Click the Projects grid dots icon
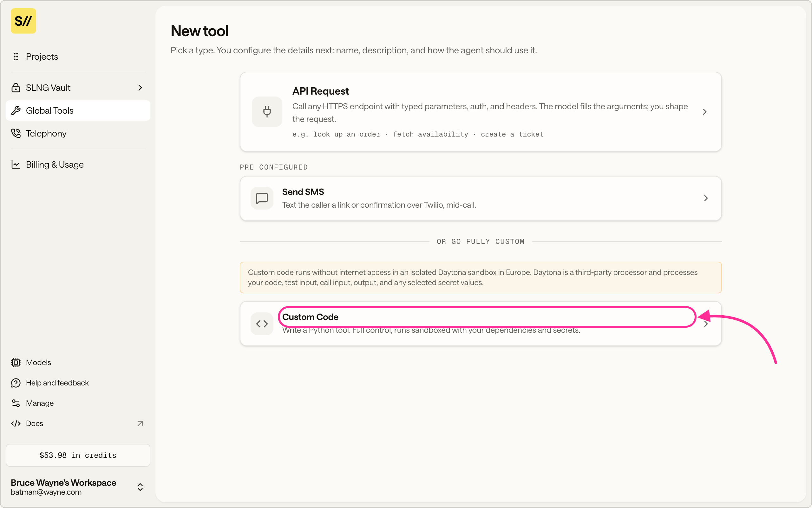Screen dimensions: 812x508 [16, 57]
